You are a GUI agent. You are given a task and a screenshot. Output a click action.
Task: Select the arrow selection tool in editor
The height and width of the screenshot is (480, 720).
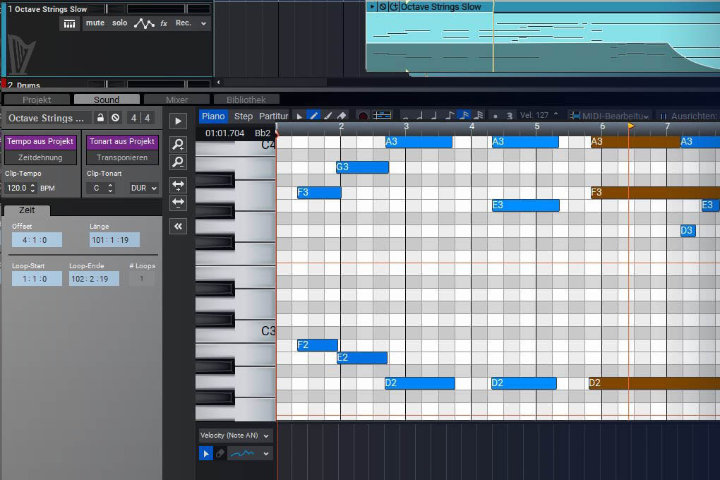coord(299,116)
